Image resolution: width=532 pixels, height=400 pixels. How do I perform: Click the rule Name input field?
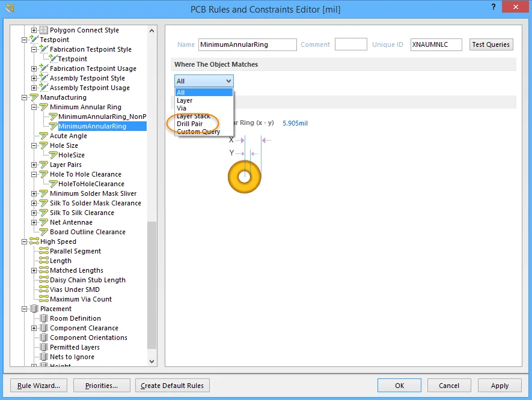(247, 44)
